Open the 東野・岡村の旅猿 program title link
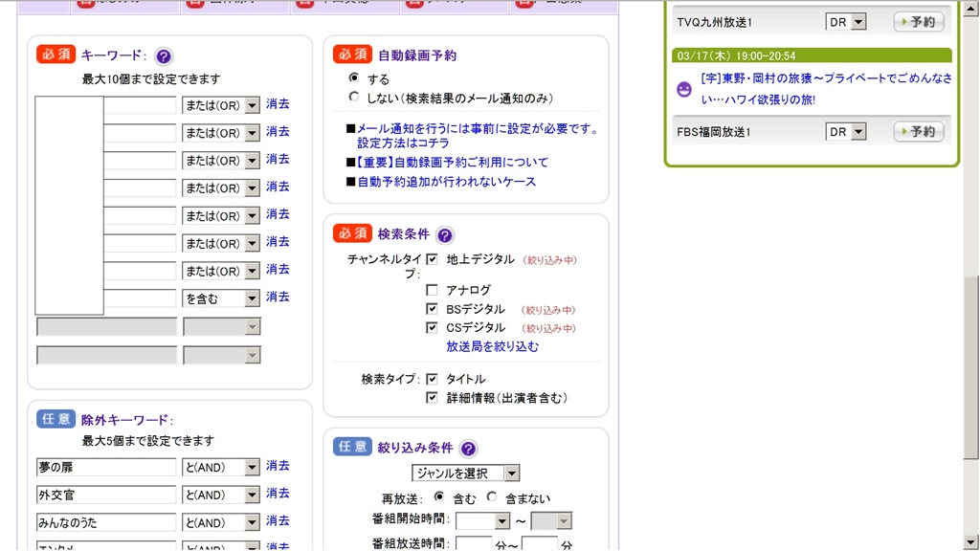980x551 pixels. coord(826,89)
